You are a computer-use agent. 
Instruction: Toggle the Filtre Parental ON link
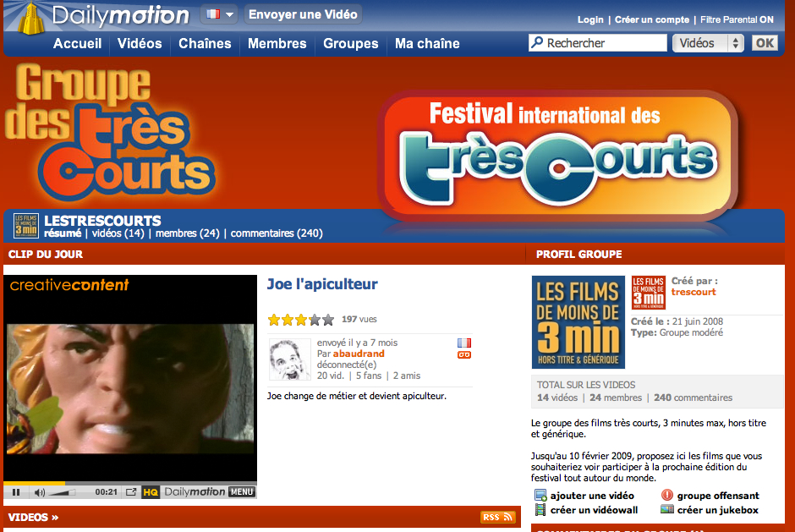(x=737, y=19)
